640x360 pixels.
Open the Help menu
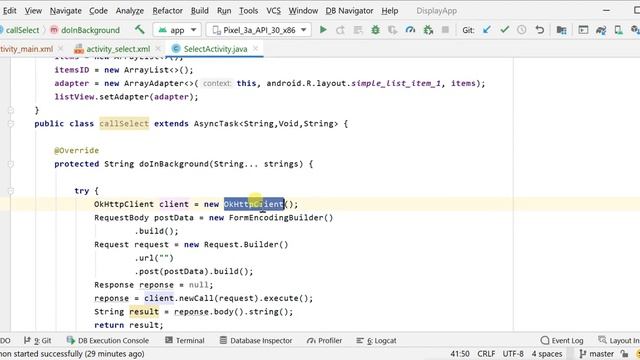(390, 11)
